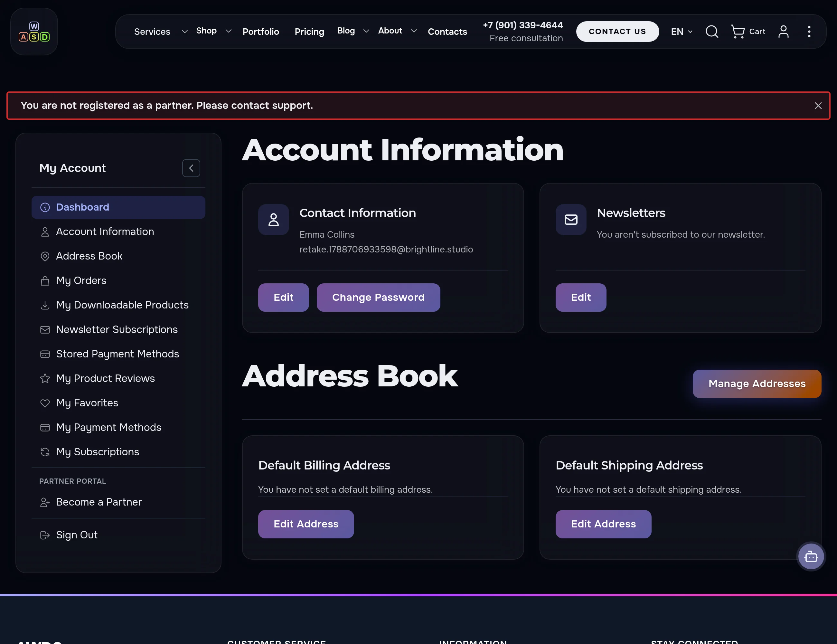This screenshot has height=644, width=837.
Task: Open the chatbot assistant icon
Action: [811, 556]
